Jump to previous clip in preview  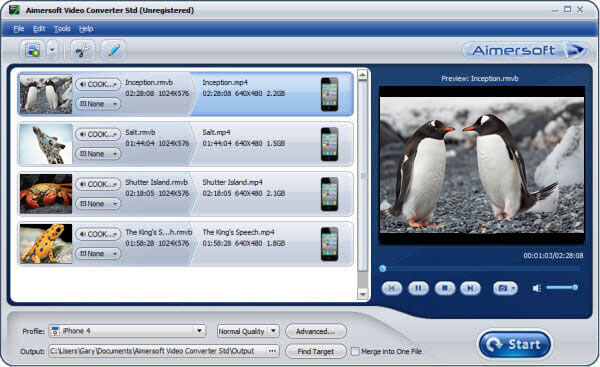[x=392, y=288]
